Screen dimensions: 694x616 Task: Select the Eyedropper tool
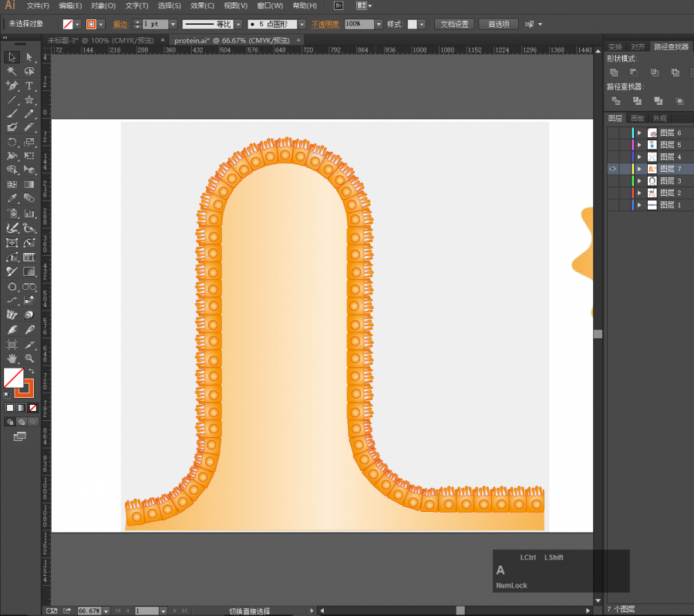[x=12, y=199]
